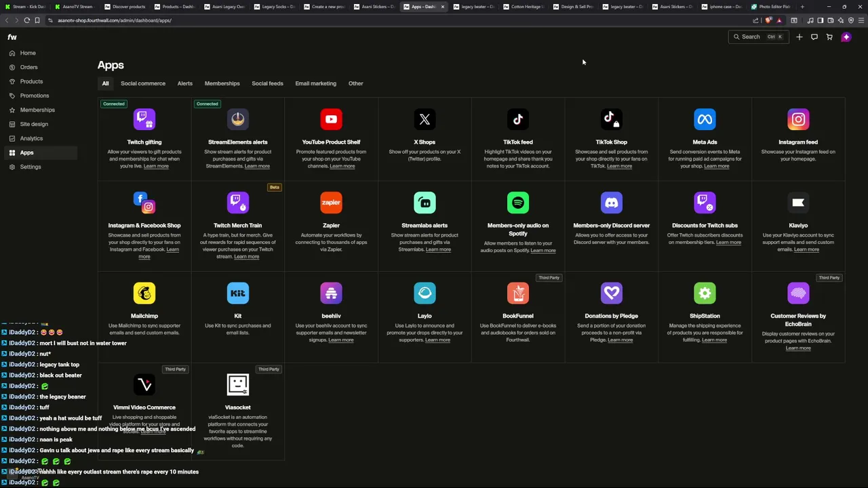Follow Learn more link under Meta Ads
This screenshot has width=868, height=488.
pyautogui.click(x=717, y=166)
